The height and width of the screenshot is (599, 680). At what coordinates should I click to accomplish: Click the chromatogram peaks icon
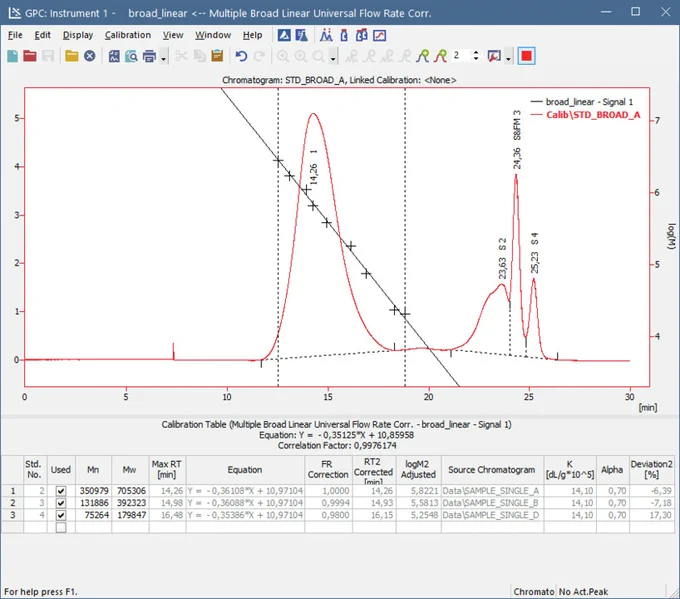click(x=326, y=35)
